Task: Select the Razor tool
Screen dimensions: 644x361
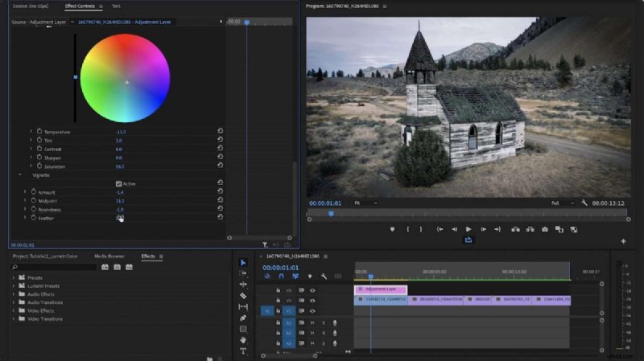Action: tap(243, 295)
